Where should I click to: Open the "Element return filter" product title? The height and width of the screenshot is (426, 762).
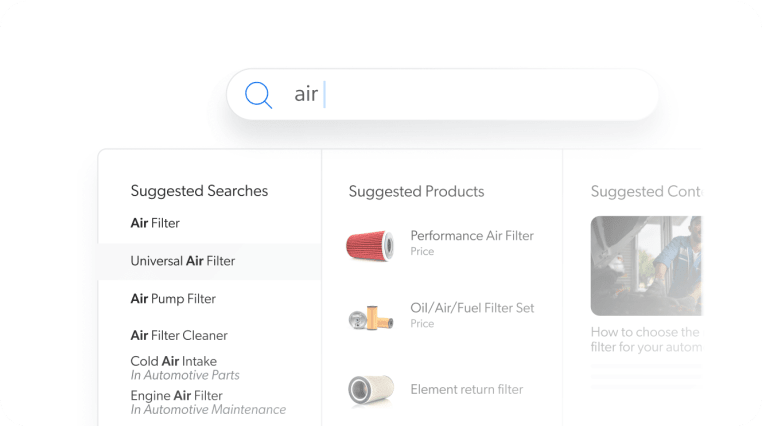[466, 389]
